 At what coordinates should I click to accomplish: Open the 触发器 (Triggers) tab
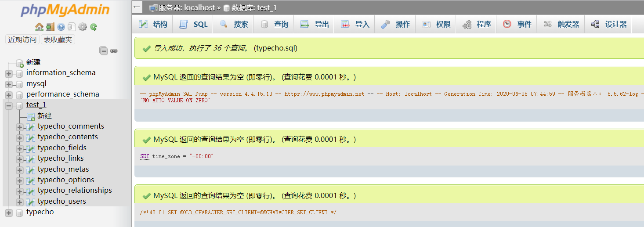pos(561,24)
